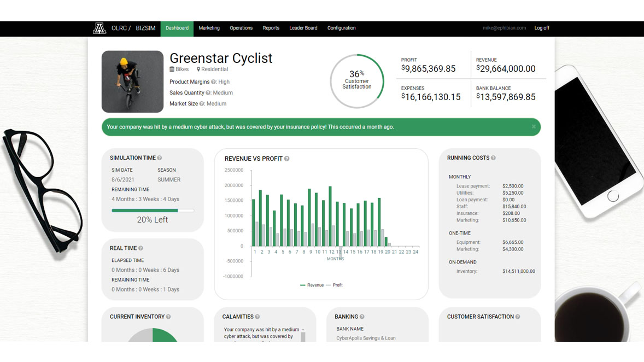Click the Residential location pin icon
This screenshot has width=644, height=362.
(x=198, y=69)
